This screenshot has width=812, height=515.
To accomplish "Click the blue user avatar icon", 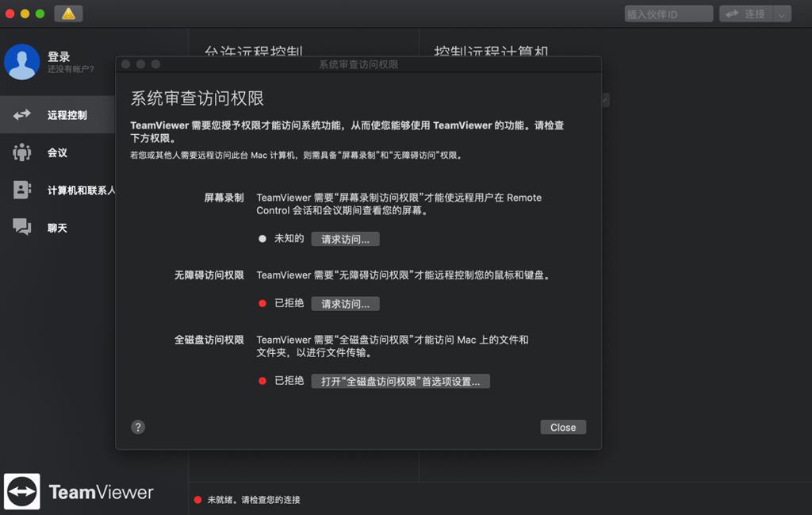I will [21, 62].
